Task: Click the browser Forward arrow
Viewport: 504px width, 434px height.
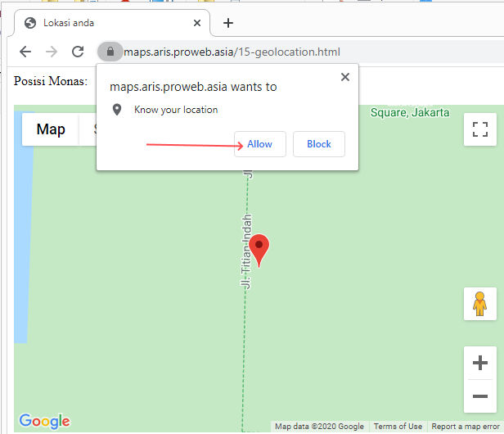Action: pyautogui.click(x=52, y=52)
